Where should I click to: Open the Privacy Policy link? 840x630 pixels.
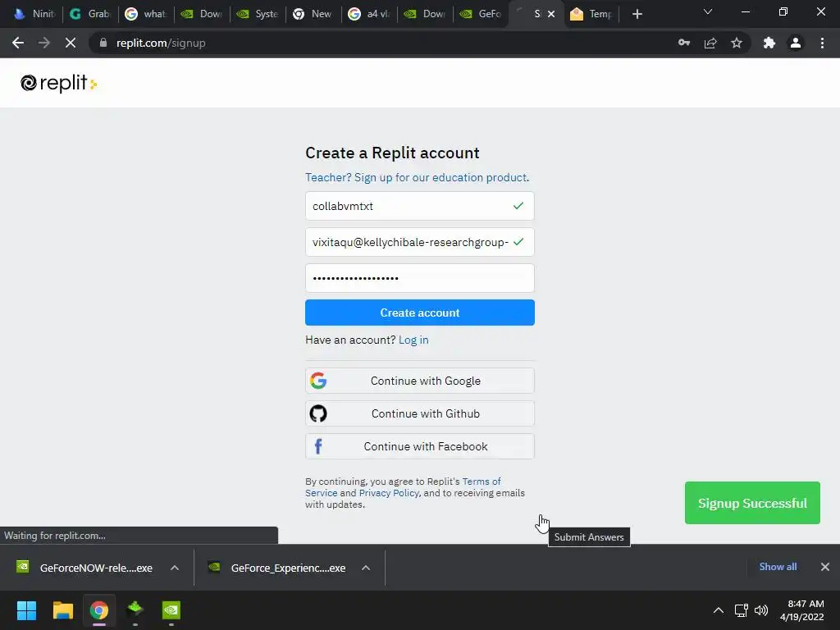click(x=389, y=493)
